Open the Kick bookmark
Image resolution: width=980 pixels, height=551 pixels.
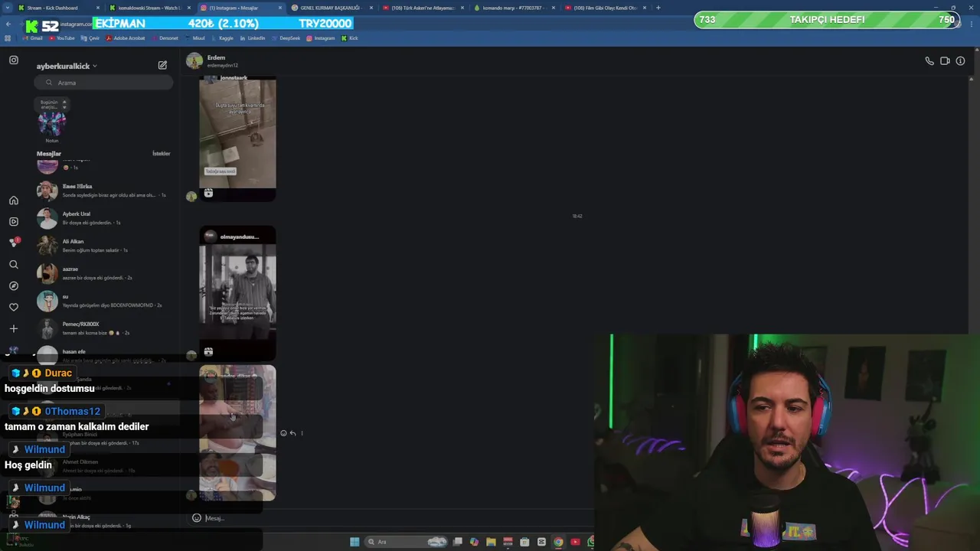349,38
